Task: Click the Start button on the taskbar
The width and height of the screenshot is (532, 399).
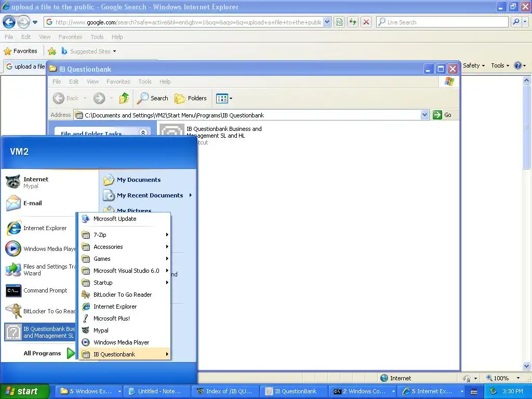Action: tap(24, 391)
